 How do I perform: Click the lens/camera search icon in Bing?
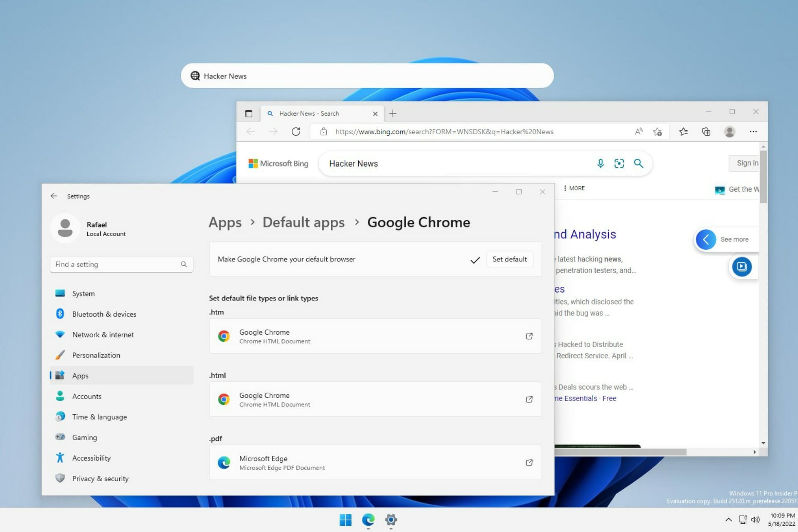pos(619,163)
